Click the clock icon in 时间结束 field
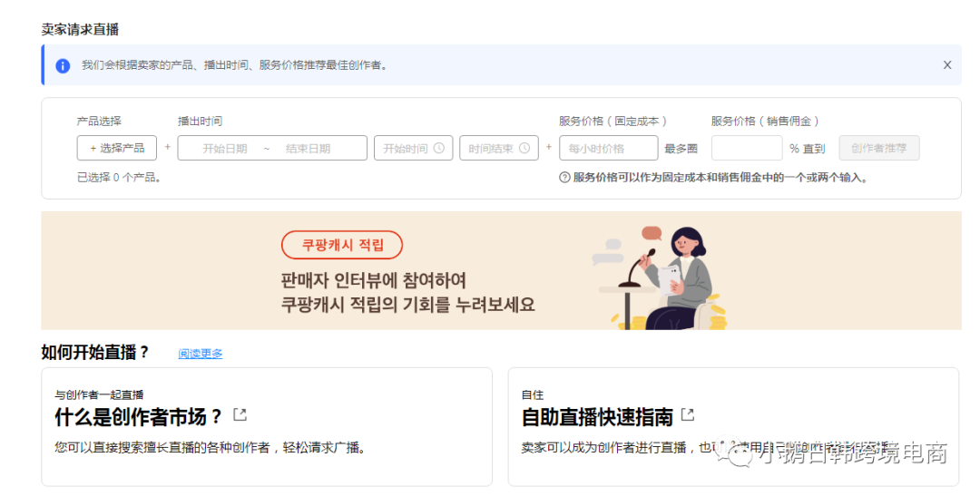 pos(524,148)
